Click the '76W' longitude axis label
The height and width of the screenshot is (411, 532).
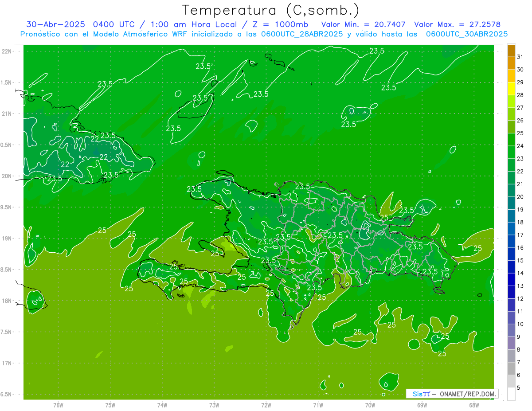click(58, 405)
